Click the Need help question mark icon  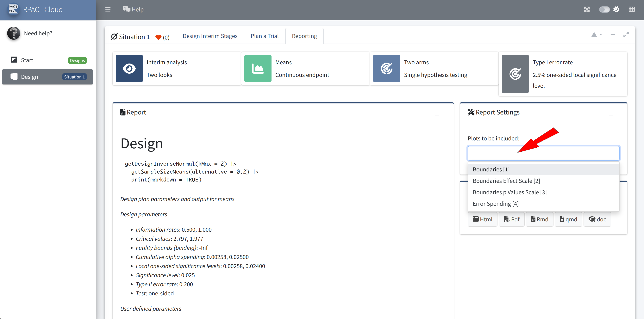[14, 33]
